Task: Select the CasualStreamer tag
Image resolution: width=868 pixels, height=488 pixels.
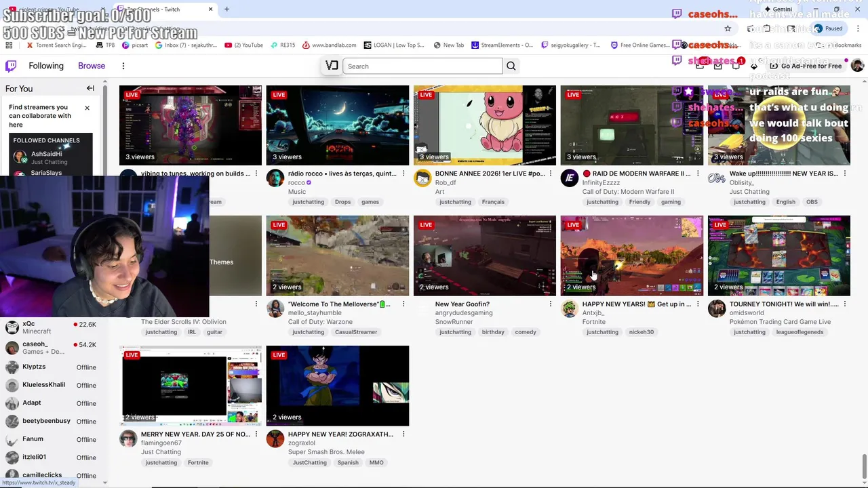Action: pos(356,332)
